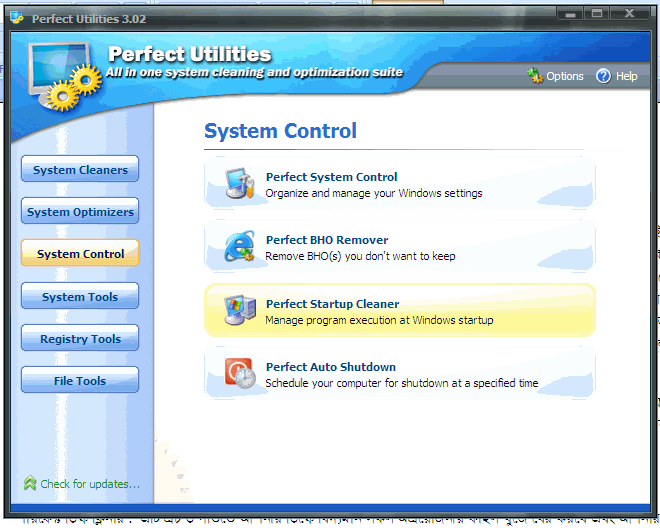Click the Perfect Startup Cleaner computer icon
The image size is (660, 530).
point(240,310)
